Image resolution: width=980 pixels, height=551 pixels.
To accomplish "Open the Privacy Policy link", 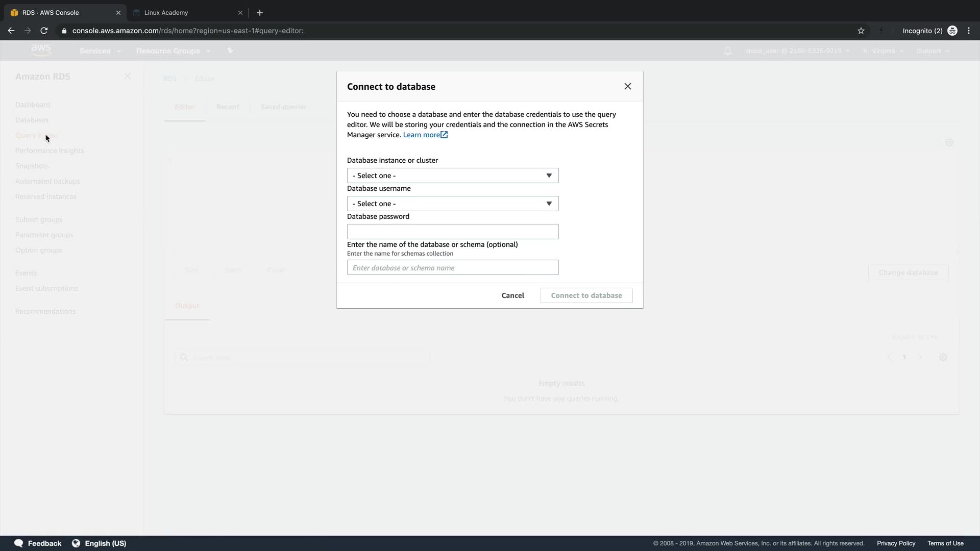I will (x=895, y=543).
